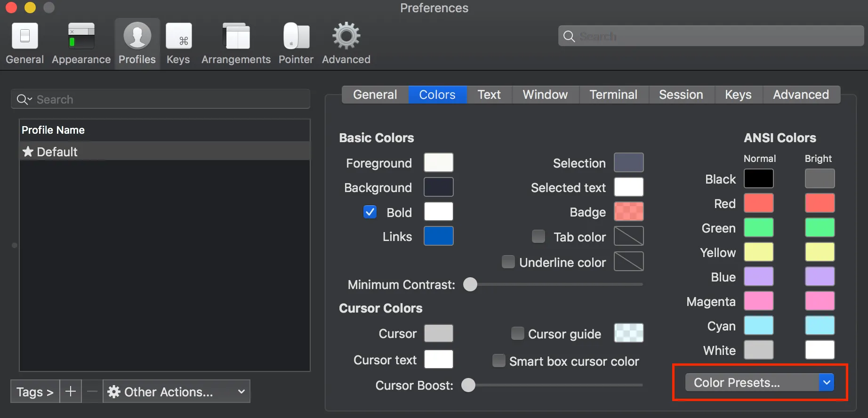The image size is (868, 418).
Task: Open the Cursor guide color swatch
Action: pos(629,333)
